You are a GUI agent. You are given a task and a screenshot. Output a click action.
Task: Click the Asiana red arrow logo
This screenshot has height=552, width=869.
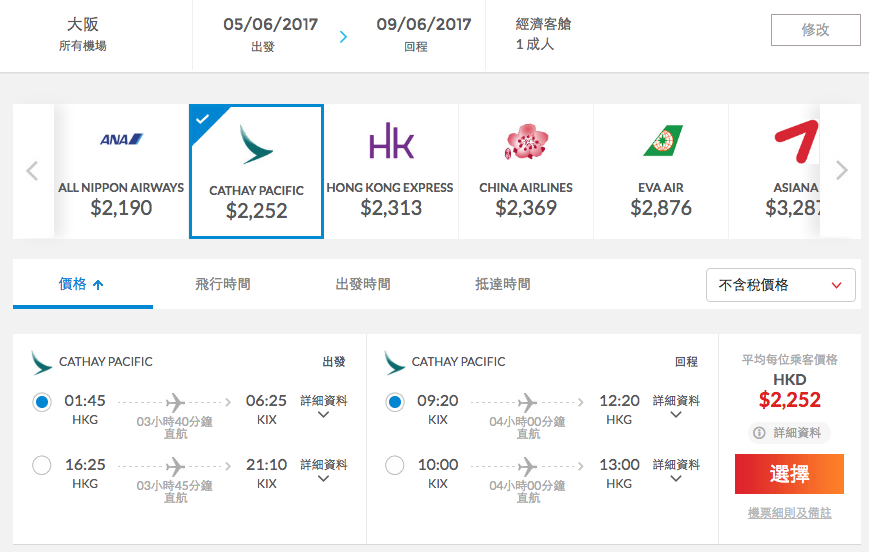pyautogui.click(x=796, y=141)
